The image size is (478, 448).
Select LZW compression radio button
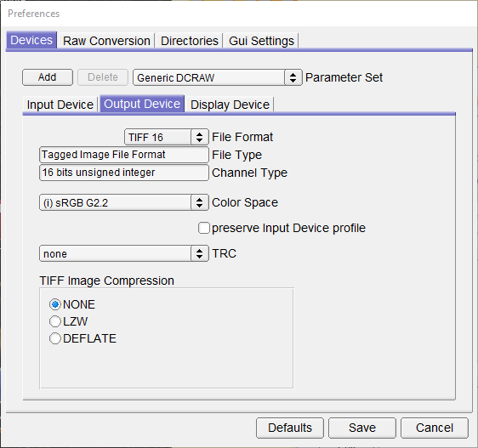(x=55, y=321)
